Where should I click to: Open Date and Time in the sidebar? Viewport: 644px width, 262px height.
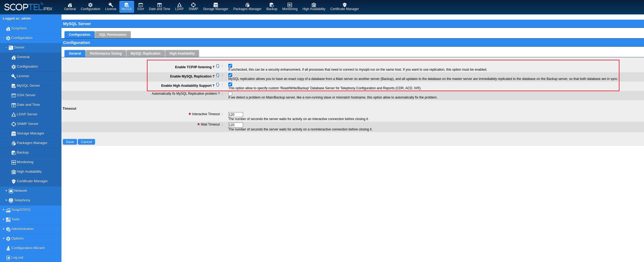point(31,105)
